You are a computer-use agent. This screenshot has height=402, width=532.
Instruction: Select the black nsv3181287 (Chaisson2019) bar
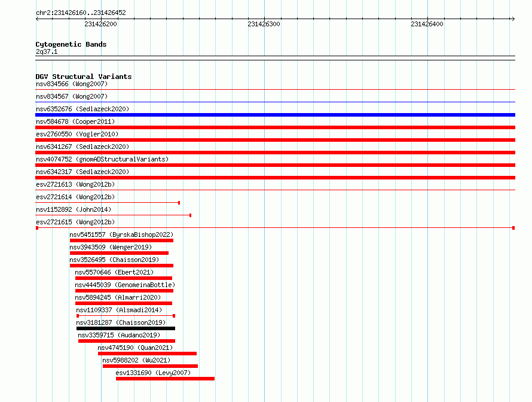(126, 328)
